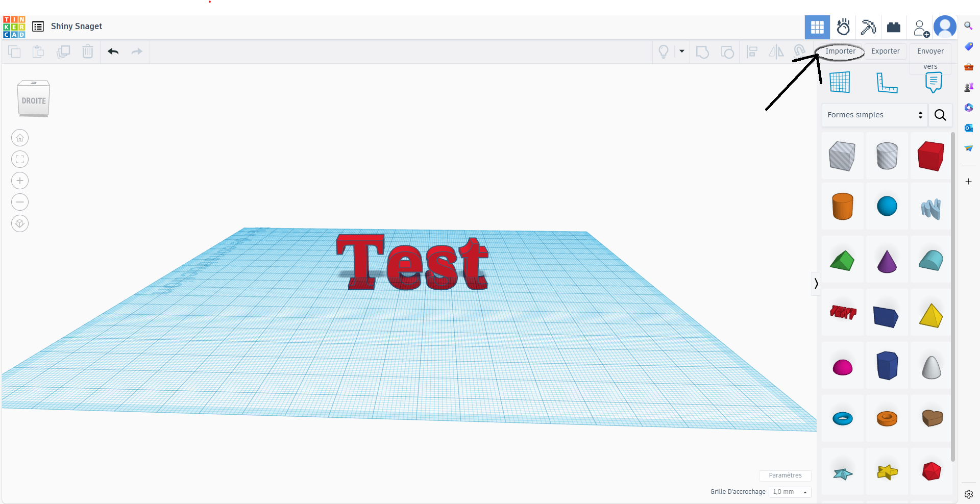Add the red TEXT shape
This screenshot has width=980, height=504.
point(843,312)
